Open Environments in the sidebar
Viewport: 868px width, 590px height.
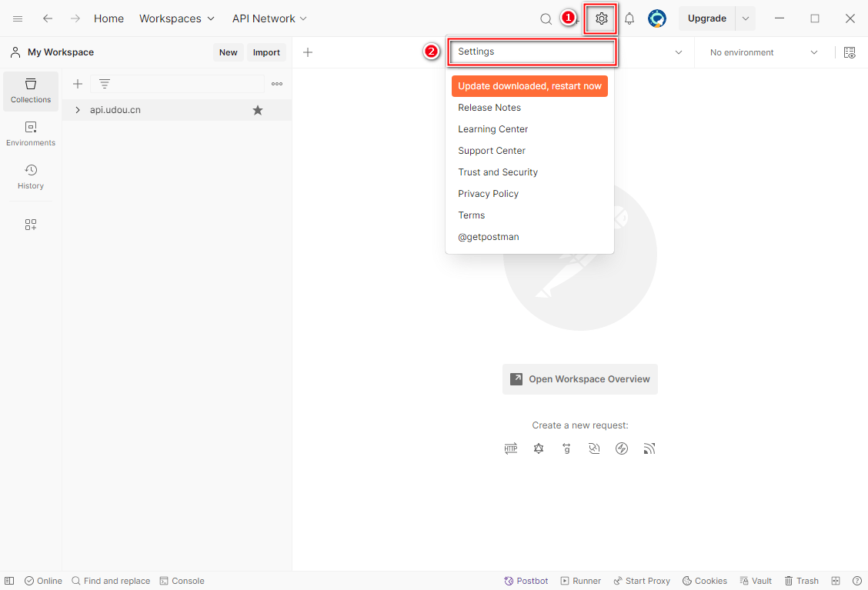pos(31,133)
